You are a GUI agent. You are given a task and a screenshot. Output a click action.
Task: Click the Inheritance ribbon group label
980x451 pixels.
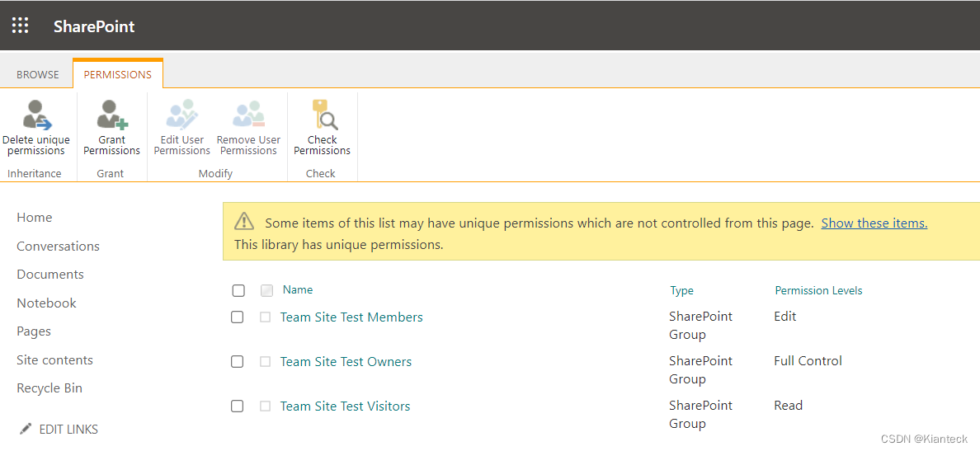coord(35,174)
